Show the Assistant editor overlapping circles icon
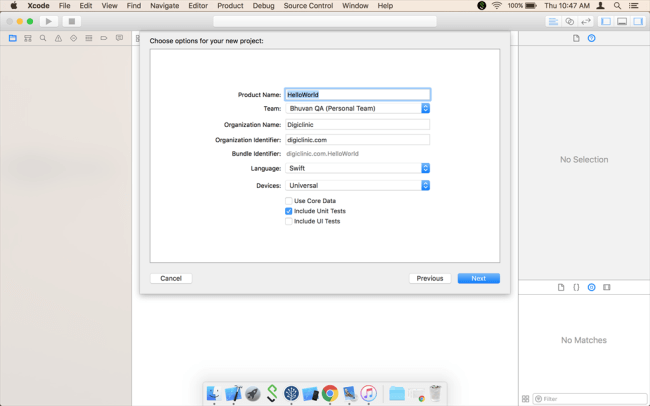This screenshot has height=406, width=650. point(570,22)
